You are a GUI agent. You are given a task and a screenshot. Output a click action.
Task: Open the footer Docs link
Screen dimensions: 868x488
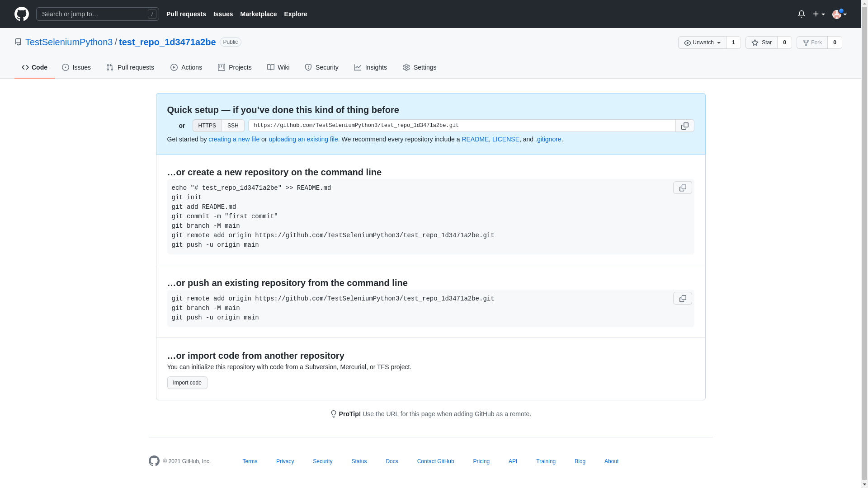point(392,461)
